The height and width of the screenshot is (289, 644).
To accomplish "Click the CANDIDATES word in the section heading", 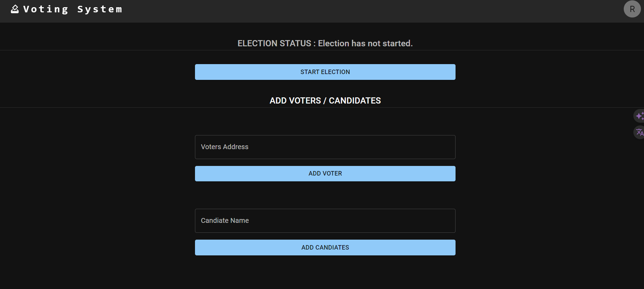I will pyautogui.click(x=355, y=101).
